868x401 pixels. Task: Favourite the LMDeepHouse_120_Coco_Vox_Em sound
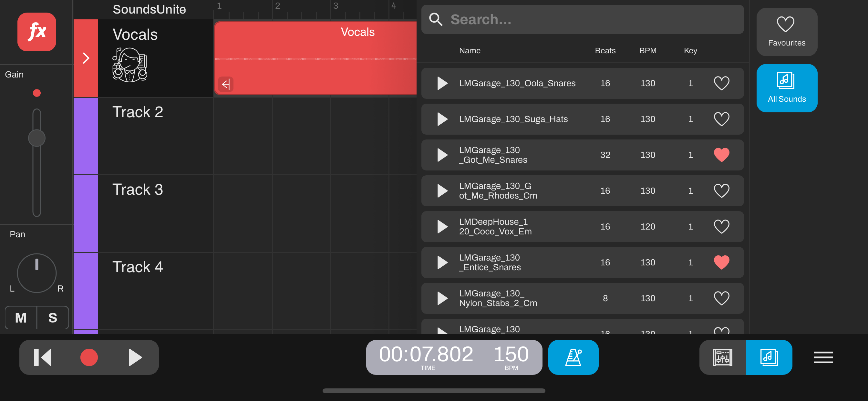pos(721,226)
